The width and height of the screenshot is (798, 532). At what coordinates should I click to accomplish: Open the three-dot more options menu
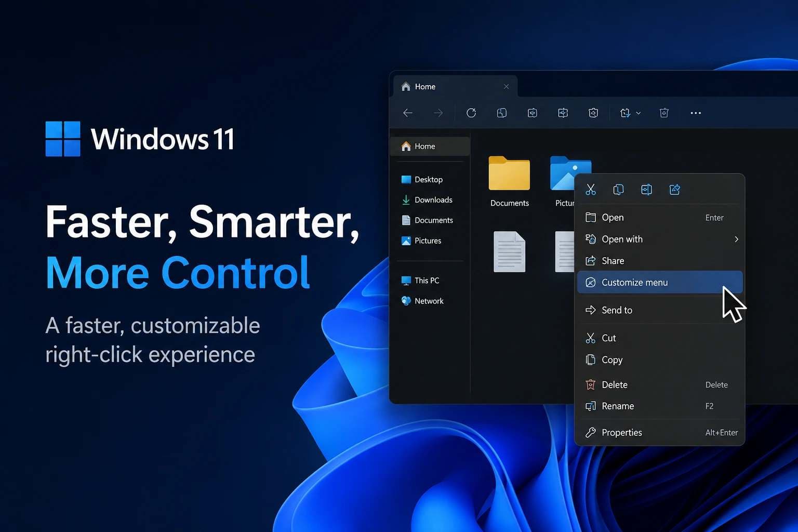click(696, 113)
